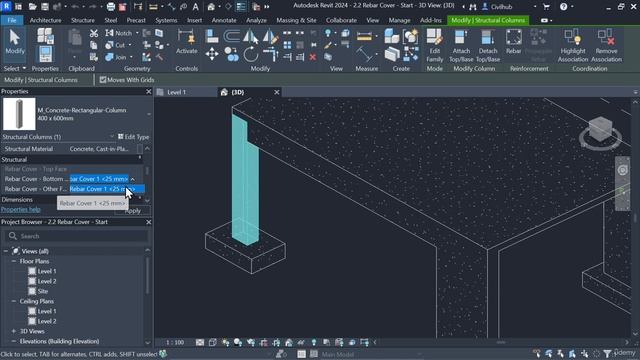640x360 pixels.
Task: Toggle Reveal Hidden Elements lightbulb
Action: pyautogui.click(x=313, y=342)
